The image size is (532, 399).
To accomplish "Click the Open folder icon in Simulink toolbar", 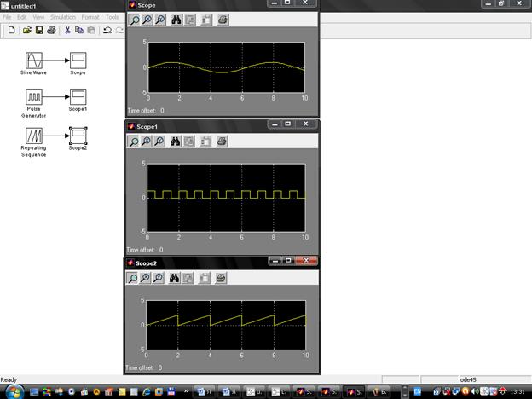I will coord(27,30).
